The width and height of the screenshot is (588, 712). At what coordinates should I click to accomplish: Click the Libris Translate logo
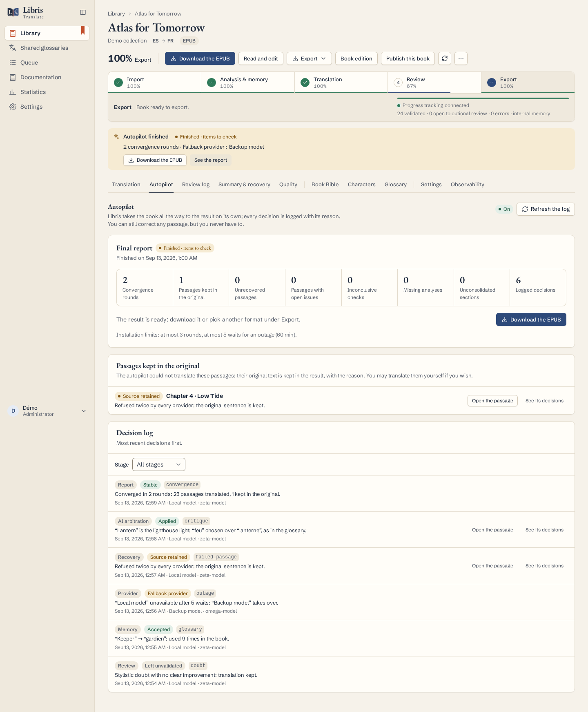pos(25,13)
